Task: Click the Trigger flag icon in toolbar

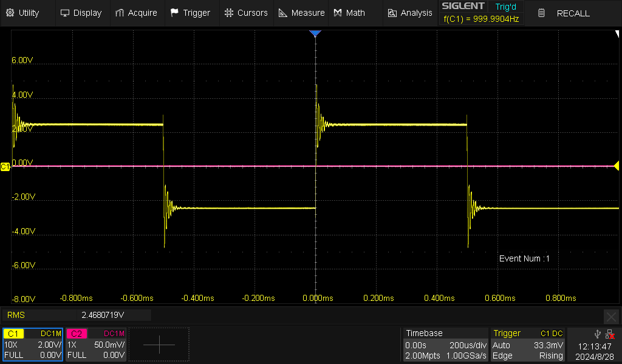Action: click(175, 13)
